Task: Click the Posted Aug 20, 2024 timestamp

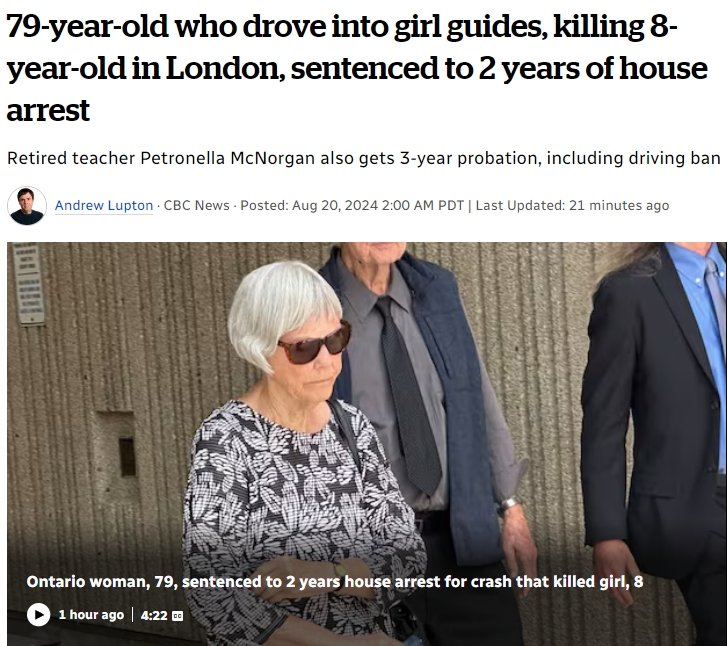Action: 352,205
